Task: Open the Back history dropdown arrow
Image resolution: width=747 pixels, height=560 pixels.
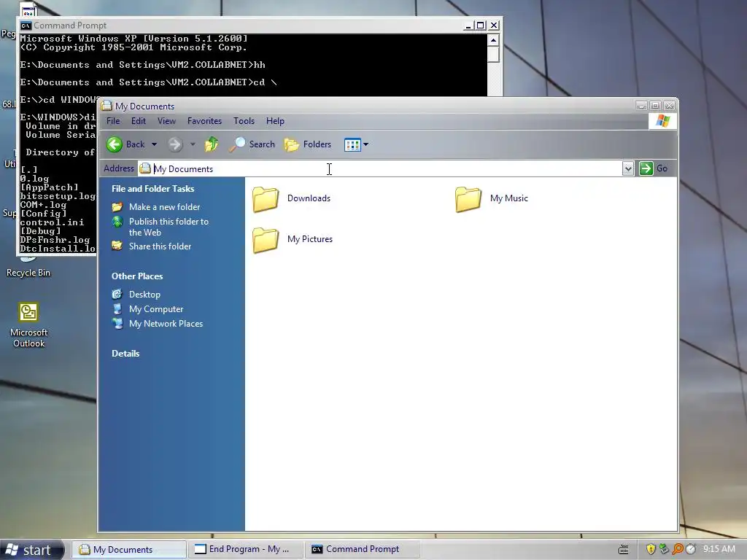Action: [154, 144]
